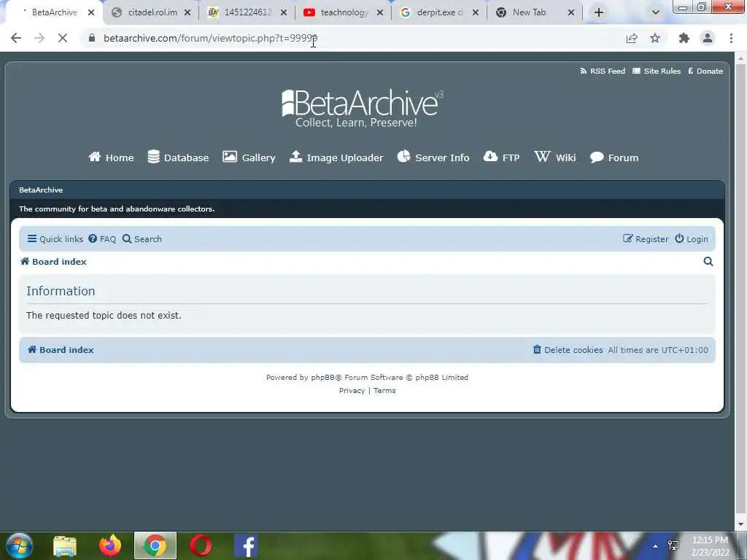Image resolution: width=747 pixels, height=560 pixels.
Task: Open Facebook from the taskbar
Action: 247,546
